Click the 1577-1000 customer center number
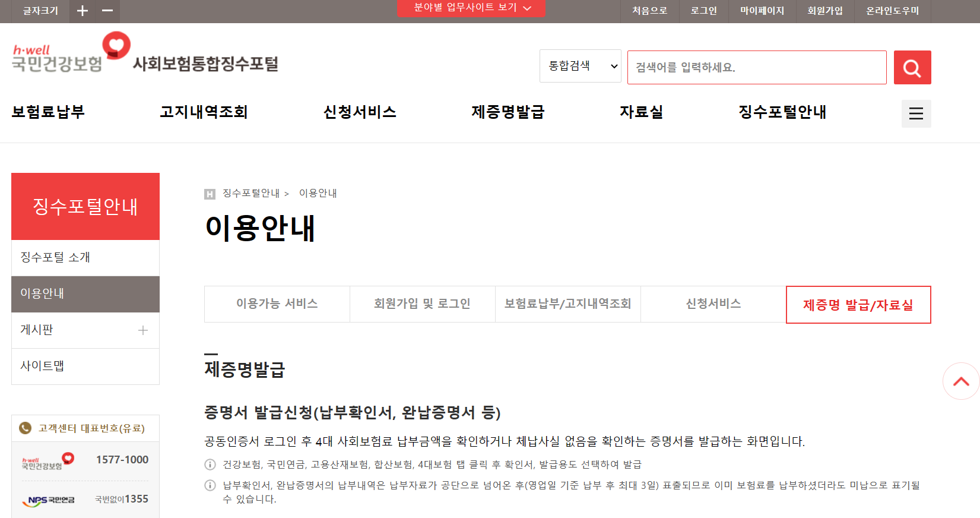This screenshot has height=518, width=980. pyautogui.click(x=122, y=460)
